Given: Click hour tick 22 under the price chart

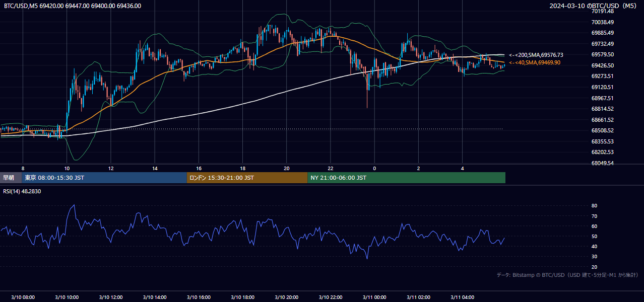Looking at the screenshot, I should 331,168.
